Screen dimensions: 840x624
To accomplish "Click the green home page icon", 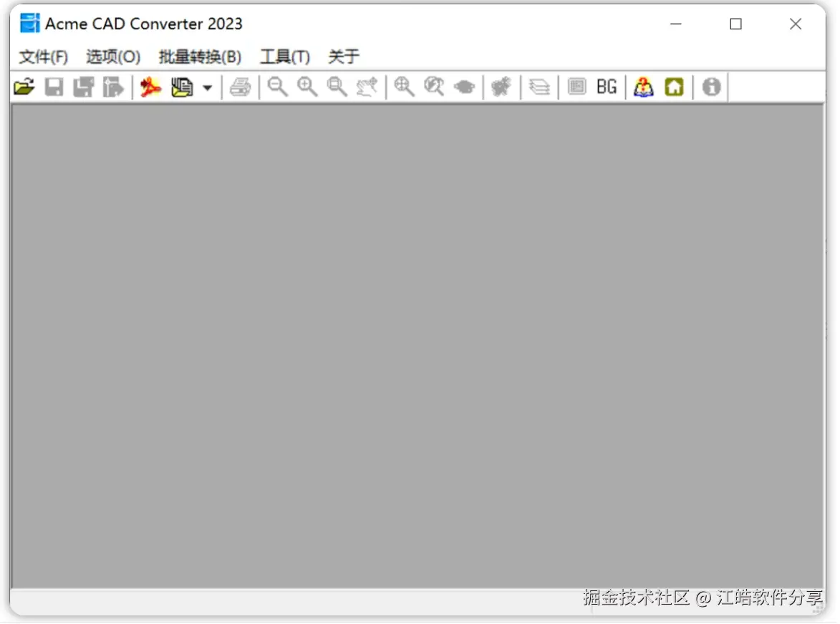I will pos(674,87).
